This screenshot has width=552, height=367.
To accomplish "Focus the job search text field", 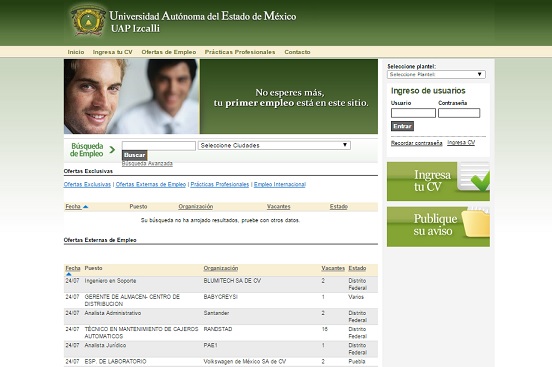I will pyautogui.click(x=159, y=145).
